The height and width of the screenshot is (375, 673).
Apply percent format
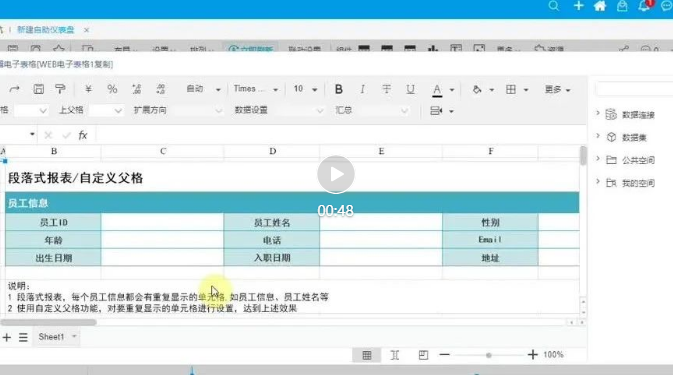tap(112, 89)
